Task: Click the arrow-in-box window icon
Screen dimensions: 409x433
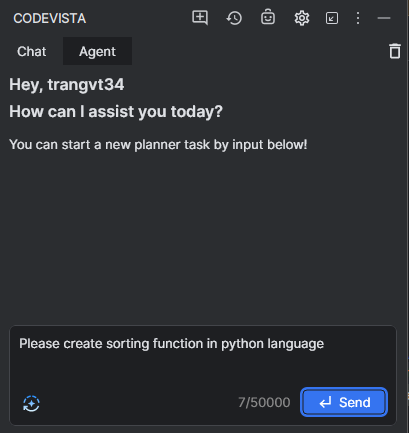Action: coord(332,18)
